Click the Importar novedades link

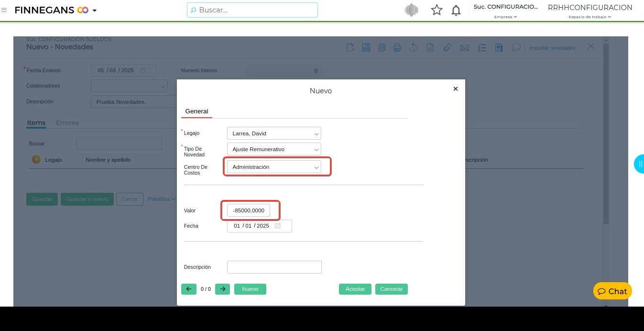(x=552, y=48)
